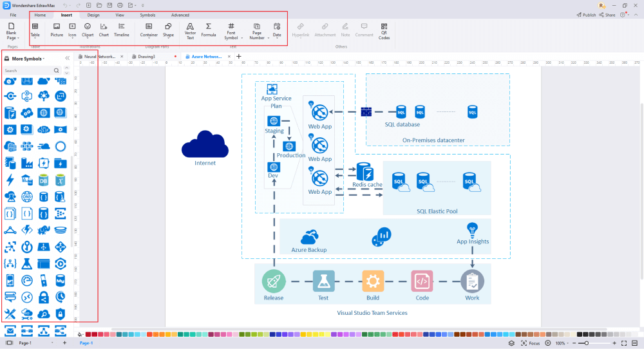Open the Vector Text tool

[x=190, y=31]
